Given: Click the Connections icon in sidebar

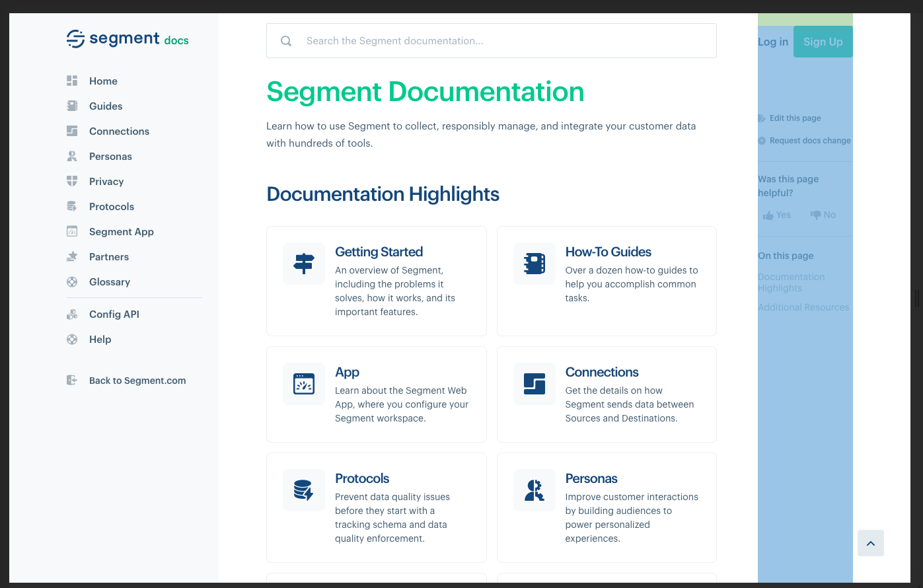Looking at the screenshot, I should click(72, 131).
